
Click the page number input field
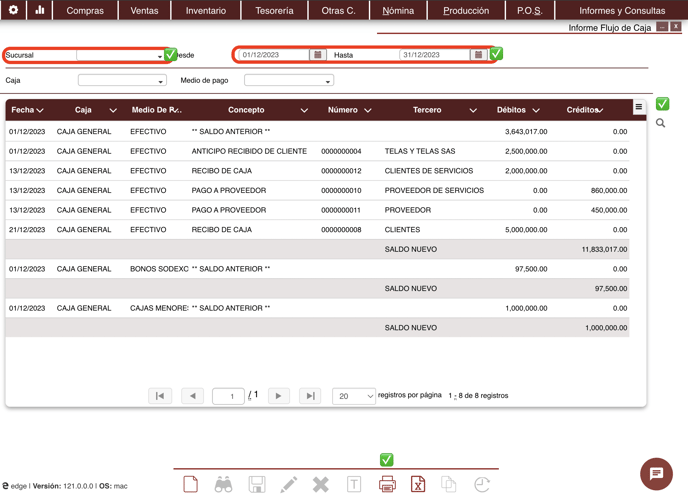coord(228,396)
